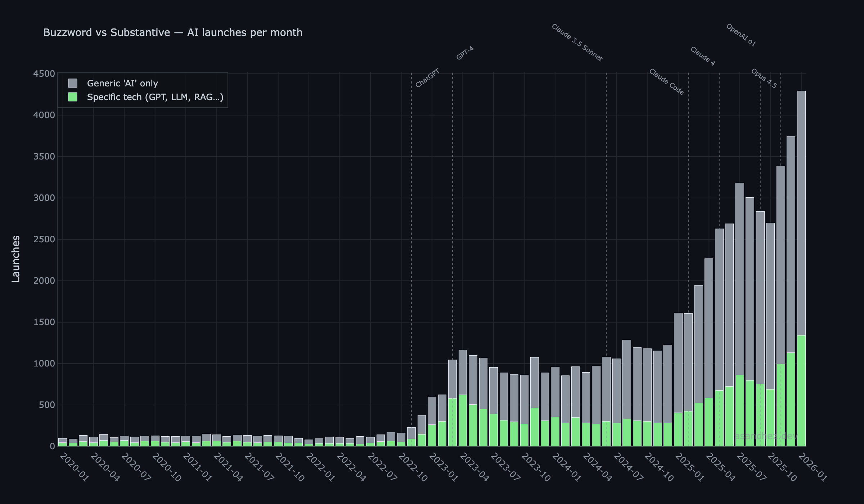
Task: Click the gray Generic AI legend swatch
Action: pyautogui.click(x=73, y=84)
